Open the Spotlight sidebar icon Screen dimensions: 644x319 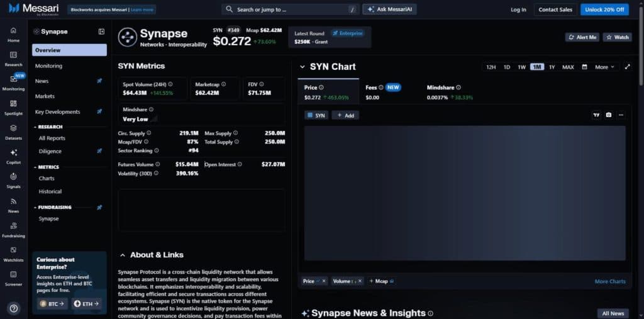(13, 104)
